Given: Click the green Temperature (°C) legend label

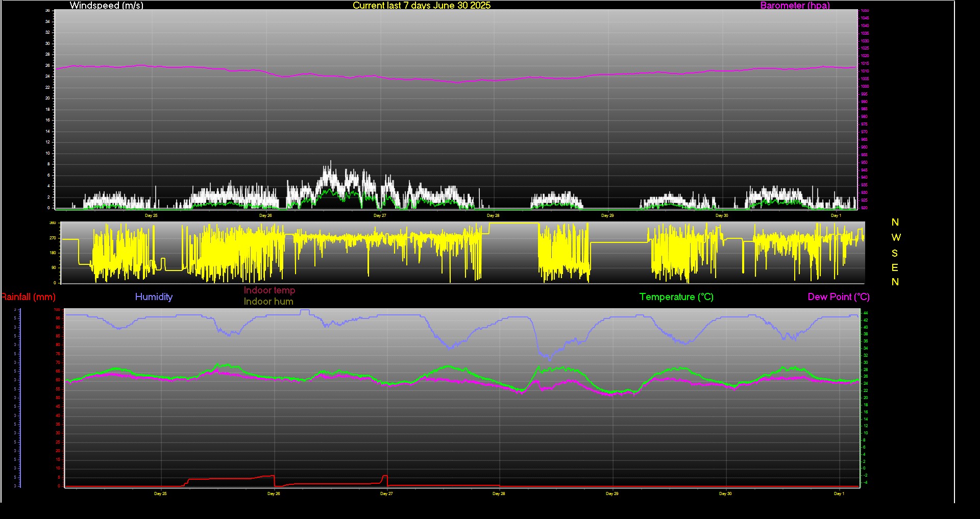Looking at the screenshot, I should pos(676,297).
